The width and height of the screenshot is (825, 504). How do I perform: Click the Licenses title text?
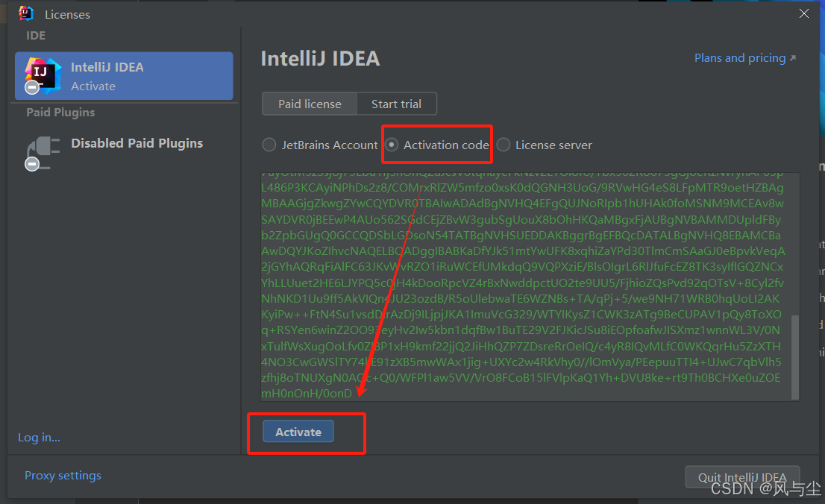(x=67, y=14)
